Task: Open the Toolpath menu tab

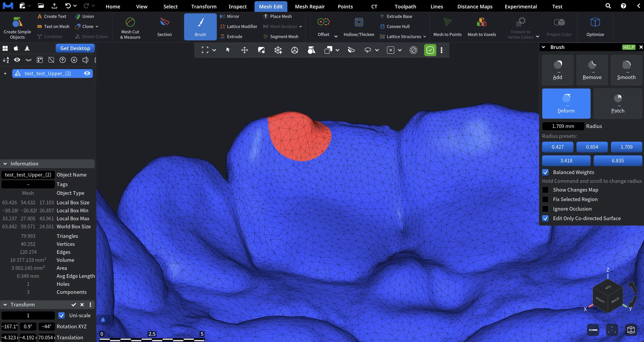Action: pyautogui.click(x=405, y=6)
